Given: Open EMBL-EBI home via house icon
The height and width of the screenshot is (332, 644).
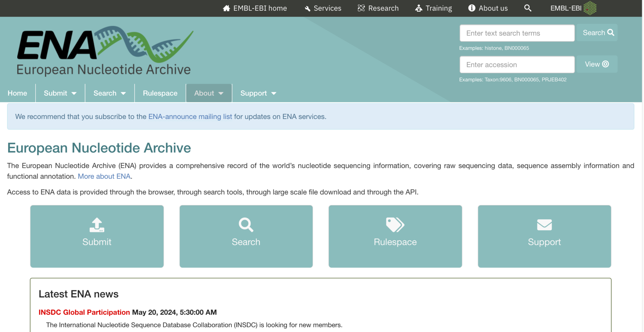Looking at the screenshot, I should [x=226, y=8].
